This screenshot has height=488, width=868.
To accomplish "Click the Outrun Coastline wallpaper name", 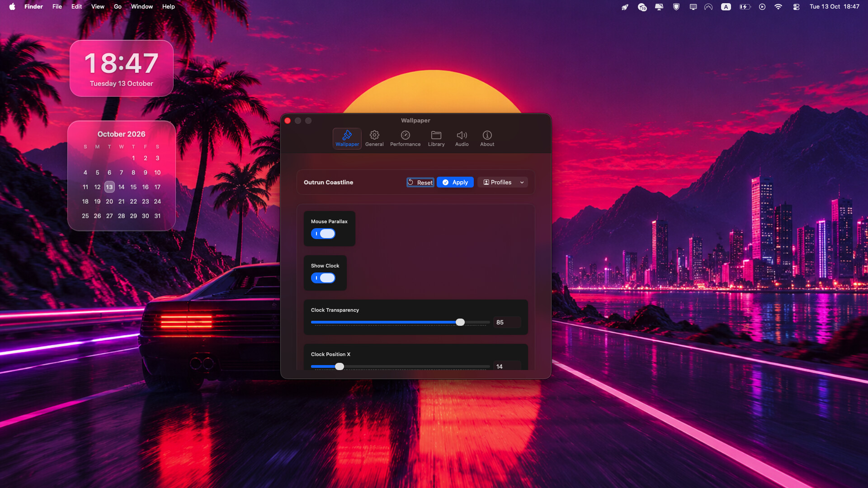I will click(328, 183).
